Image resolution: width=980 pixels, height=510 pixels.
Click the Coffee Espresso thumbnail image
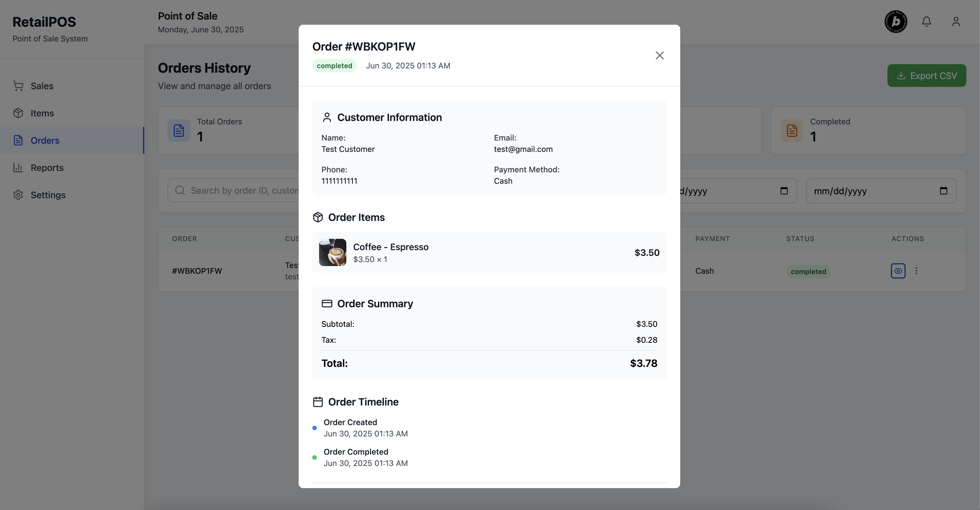coord(332,252)
